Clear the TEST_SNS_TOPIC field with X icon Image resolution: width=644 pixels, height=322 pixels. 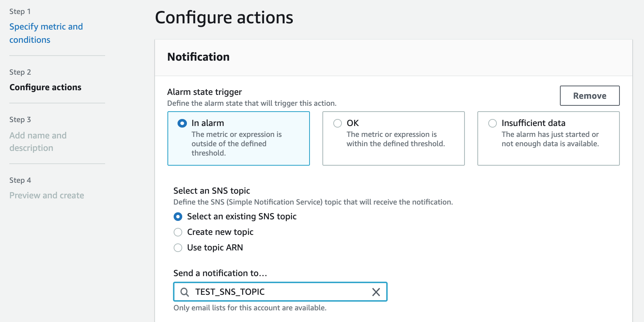tap(376, 292)
